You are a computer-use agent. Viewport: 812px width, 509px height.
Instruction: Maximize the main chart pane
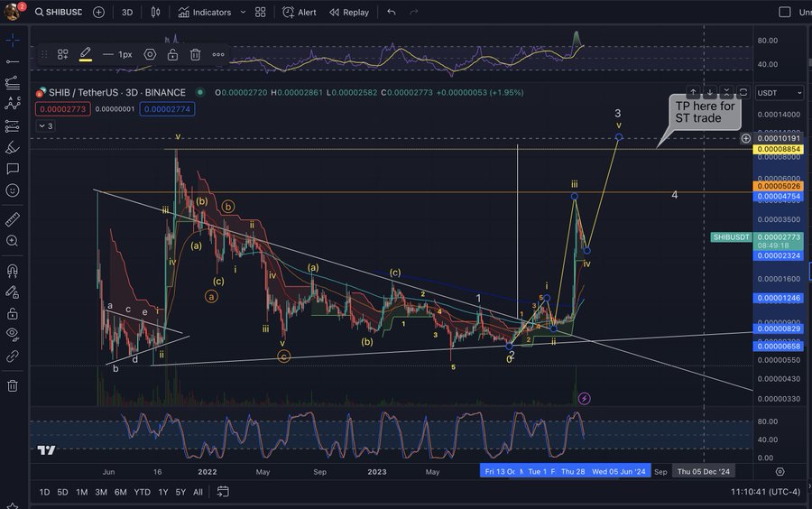click(x=743, y=92)
